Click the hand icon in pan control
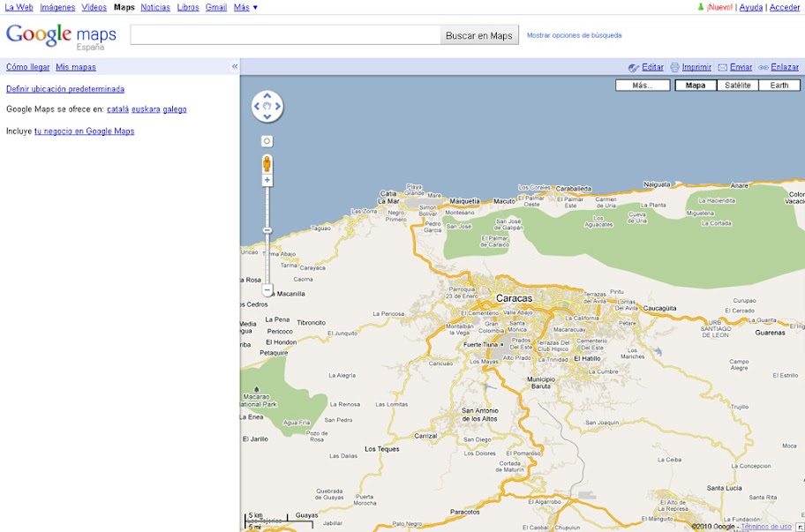 (267, 106)
